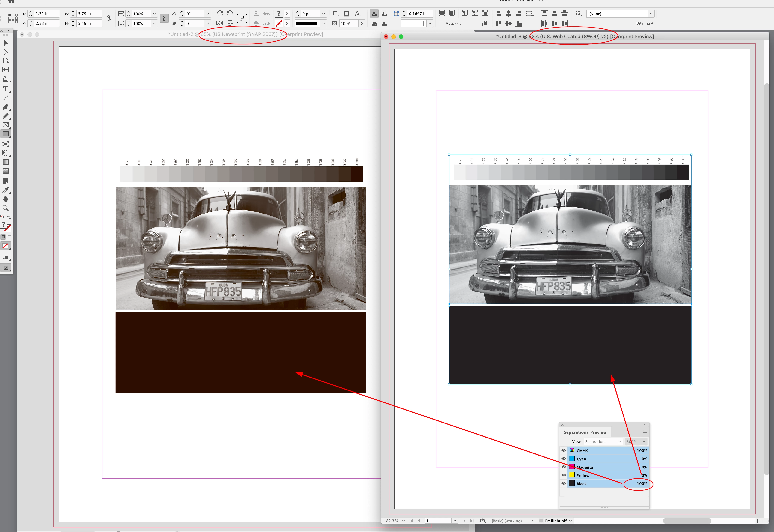The height and width of the screenshot is (532, 774).
Task: Open the [None]+ object style dropdown
Action: tap(651, 14)
